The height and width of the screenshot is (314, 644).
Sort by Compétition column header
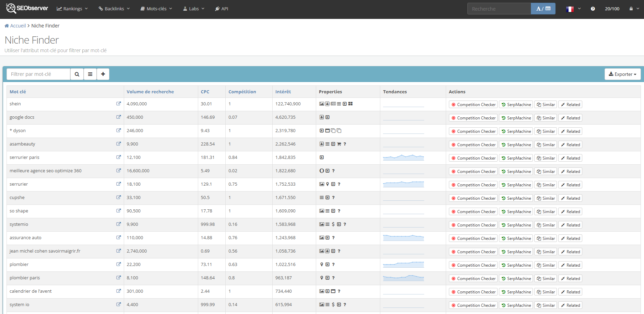tap(242, 92)
